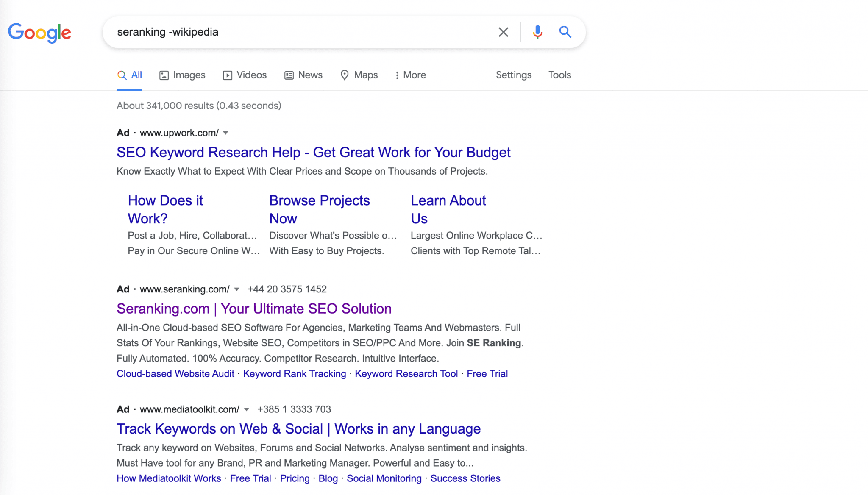Select the Videos search icon
This screenshot has height=495, width=868.
pyautogui.click(x=228, y=75)
